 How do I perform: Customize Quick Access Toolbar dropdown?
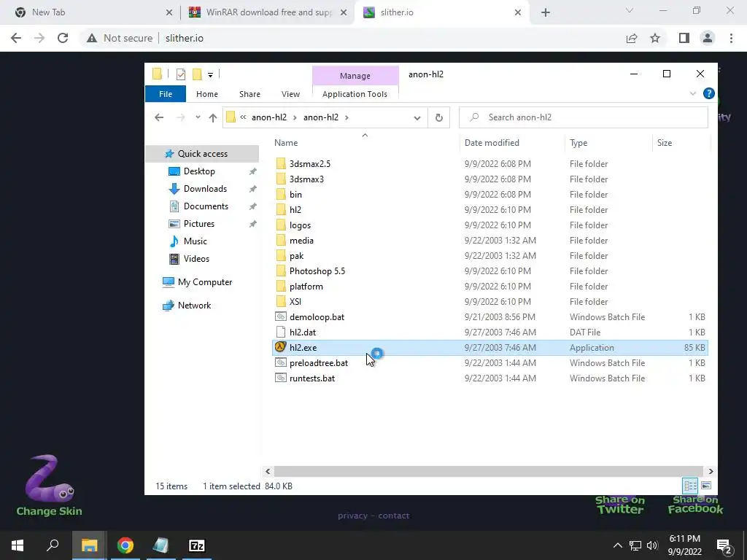click(x=210, y=75)
